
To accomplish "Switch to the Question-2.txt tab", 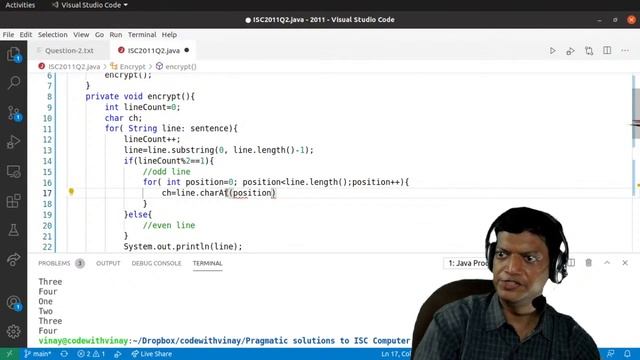I will point(69,51).
